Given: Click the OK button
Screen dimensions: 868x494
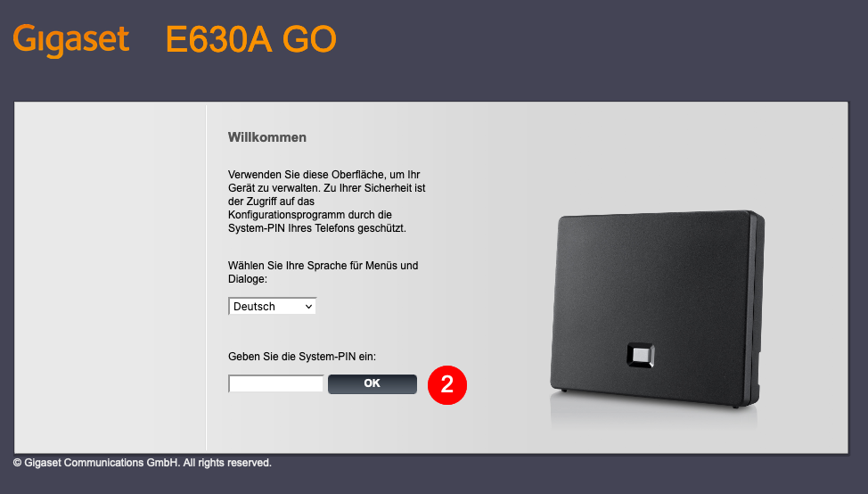Looking at the screenshot, I should click(372, 383).
